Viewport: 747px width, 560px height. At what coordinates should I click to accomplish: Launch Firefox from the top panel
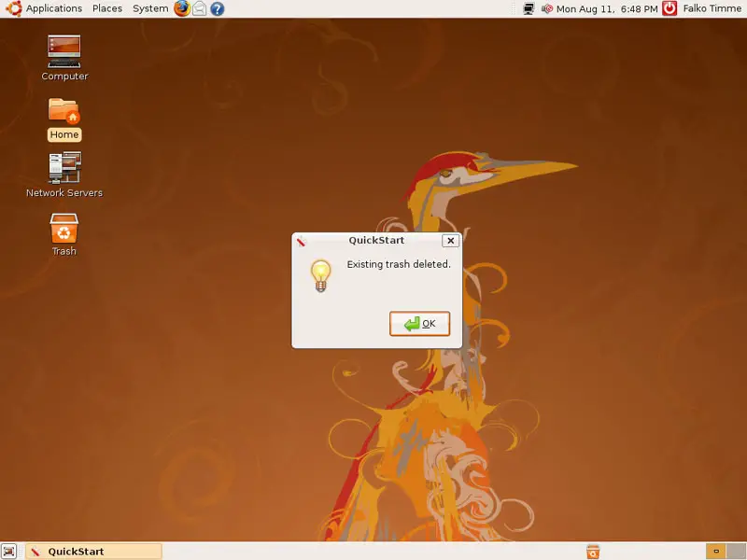(x=181, y=8)
